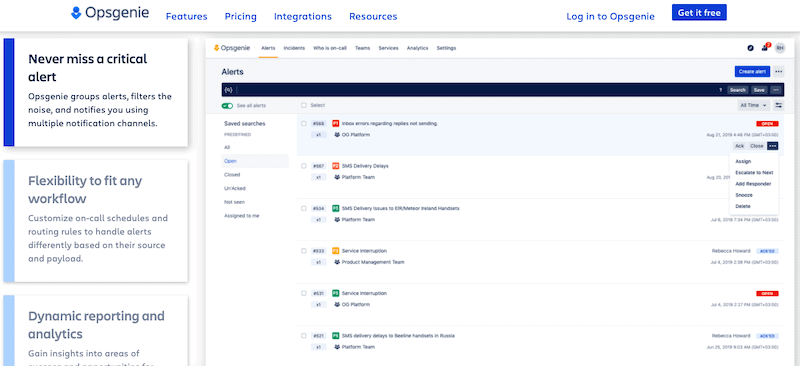Click the P1 priority icon on alert #568
The image size is (800, 366).
click(336, 124)
